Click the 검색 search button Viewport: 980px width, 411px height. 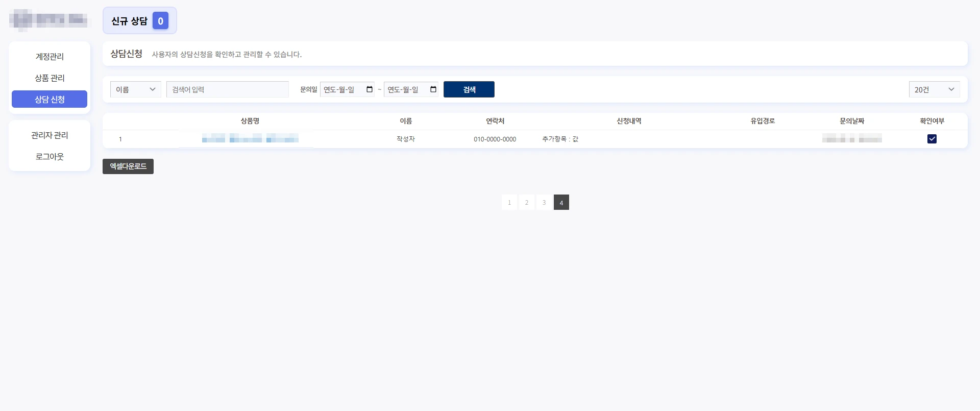point(469,89)
